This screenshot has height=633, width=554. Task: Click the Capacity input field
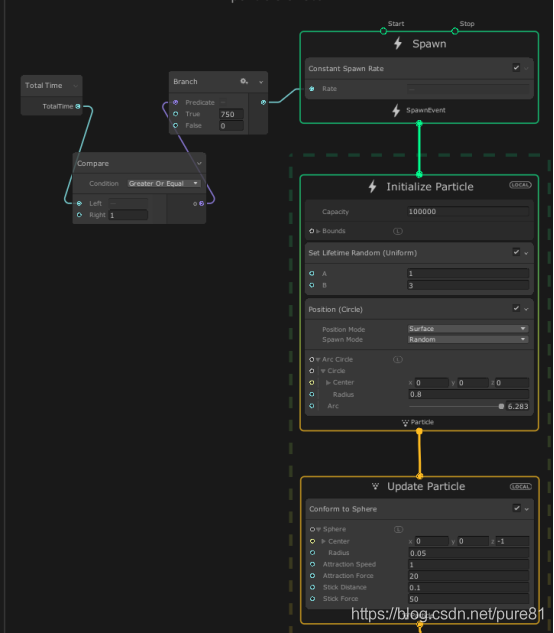pos(468,212)
